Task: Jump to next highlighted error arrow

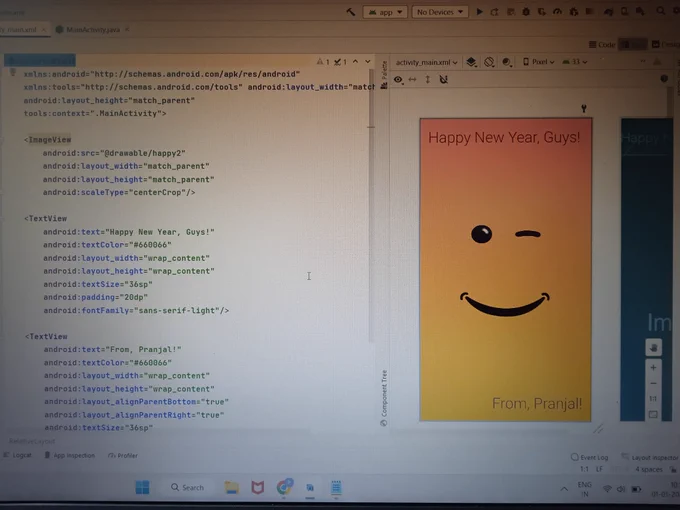Action: coord(368,62)
